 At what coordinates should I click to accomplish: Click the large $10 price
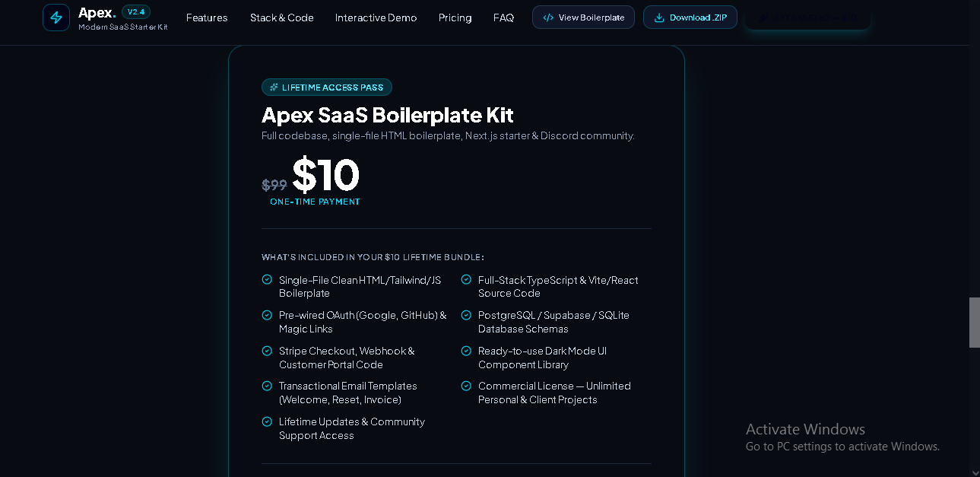click(325, 175)
